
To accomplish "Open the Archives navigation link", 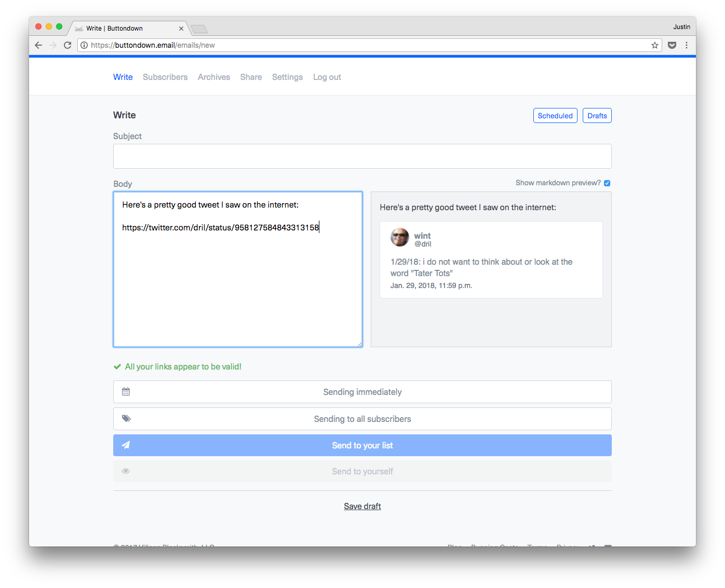I will (x=213, y=77).
